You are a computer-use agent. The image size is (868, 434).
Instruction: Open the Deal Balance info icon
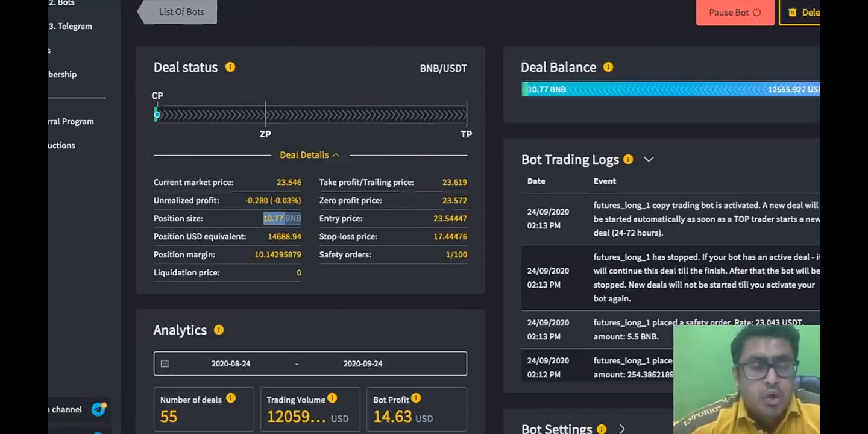point(608,67)
